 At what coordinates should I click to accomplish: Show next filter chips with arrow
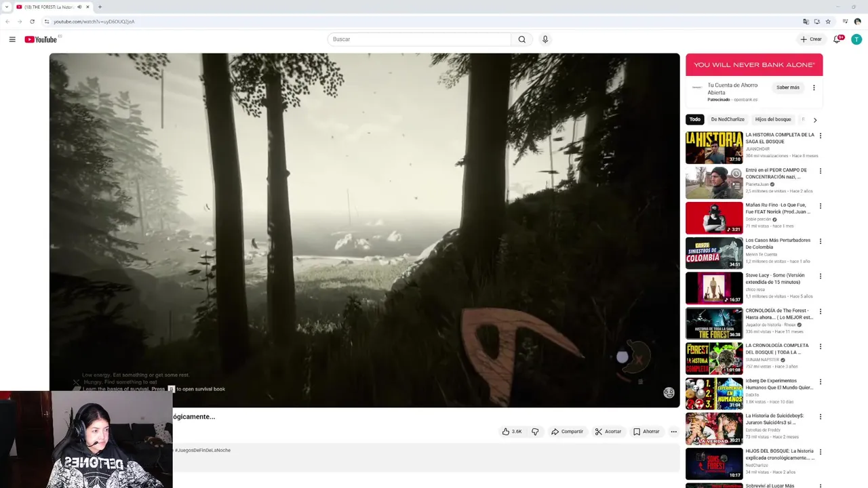(814, 120)
